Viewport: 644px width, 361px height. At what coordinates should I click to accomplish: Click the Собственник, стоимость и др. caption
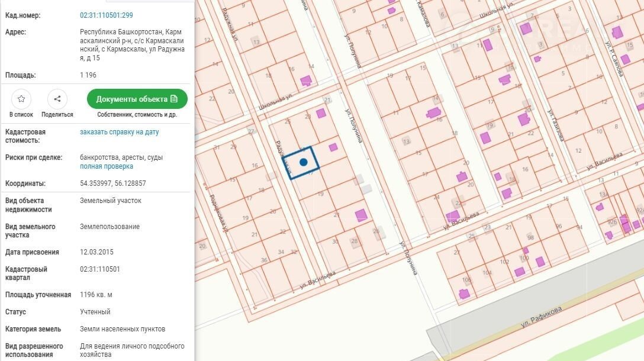click(137, 115)
